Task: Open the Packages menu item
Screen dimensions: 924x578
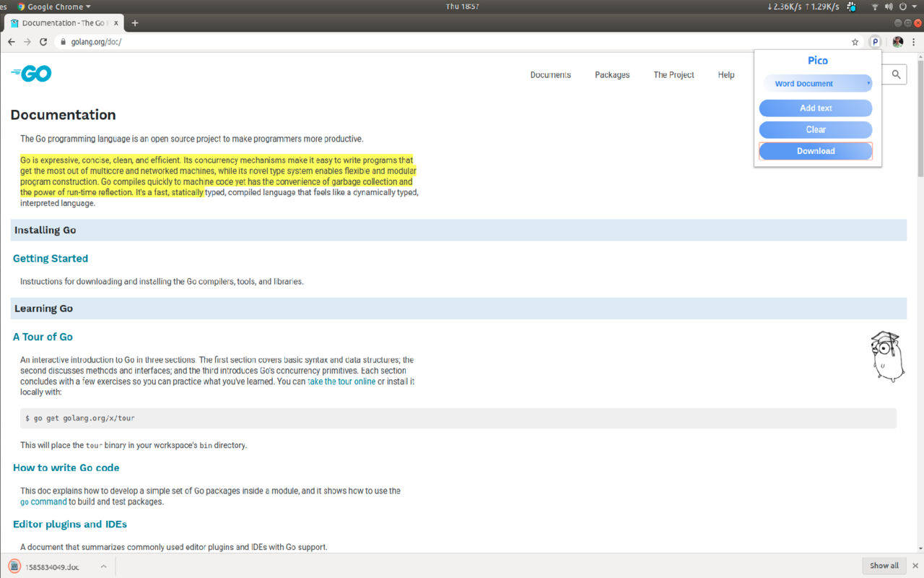Action: pyautogui.click(x=612, y=75)
